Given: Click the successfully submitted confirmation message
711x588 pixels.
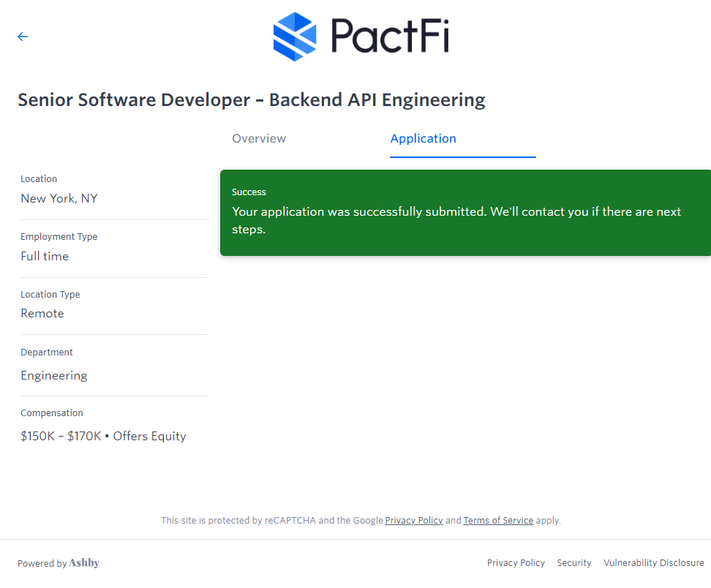Looking at the screenshot, I should pyautogui.click(x=456, y=220).
